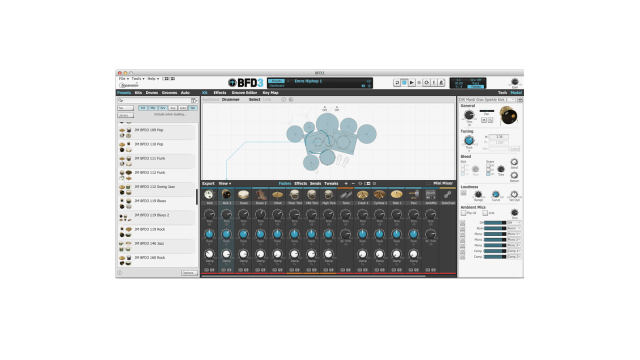This screenshot has height=360, width=640.
Task: Select the Snare drum icon in the mixer
Action: click(x=243, y=195)
